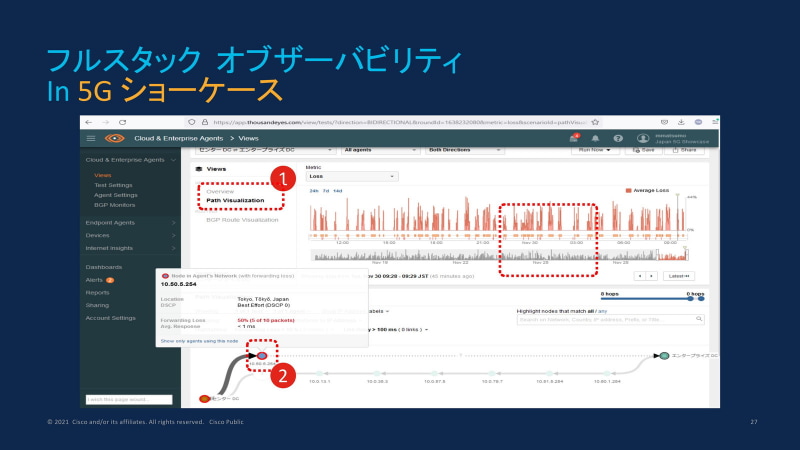Bookmark page with the star icon
This screenshot has height=450, width=800.
coord(595,122)
